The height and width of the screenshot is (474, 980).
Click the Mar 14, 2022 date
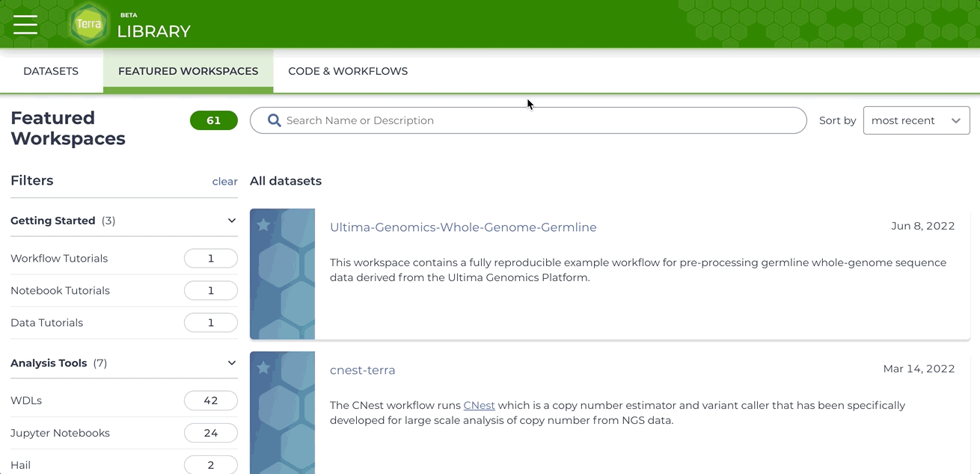(x=919, y=369)
